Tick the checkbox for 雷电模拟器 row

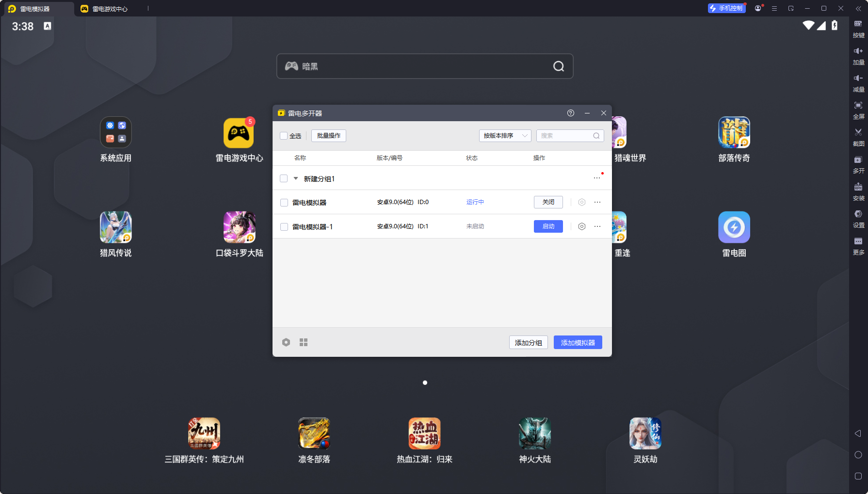point(284,203)
